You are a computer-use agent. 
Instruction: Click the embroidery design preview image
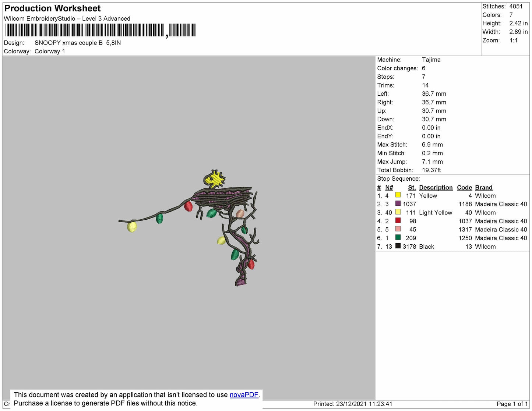click(189, 228)
